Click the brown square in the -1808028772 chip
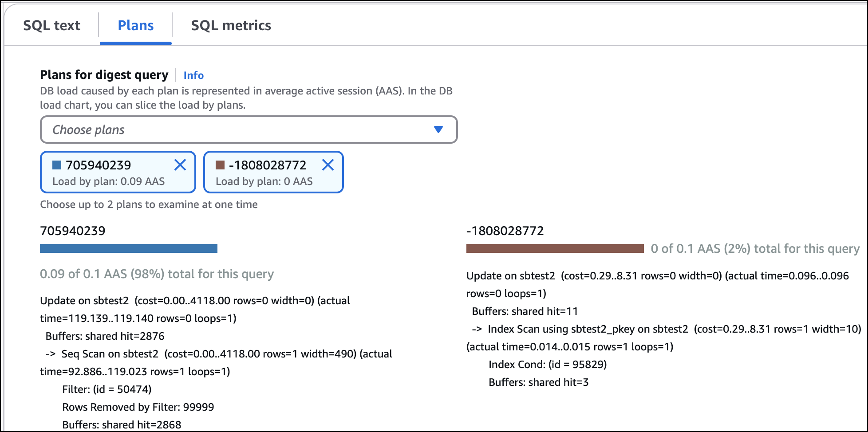 pos(220,165)
